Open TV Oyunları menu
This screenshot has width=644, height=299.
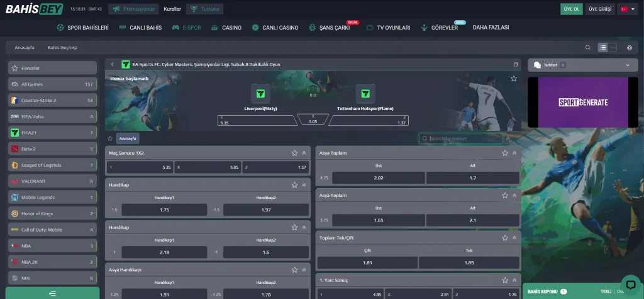[388, 28]
